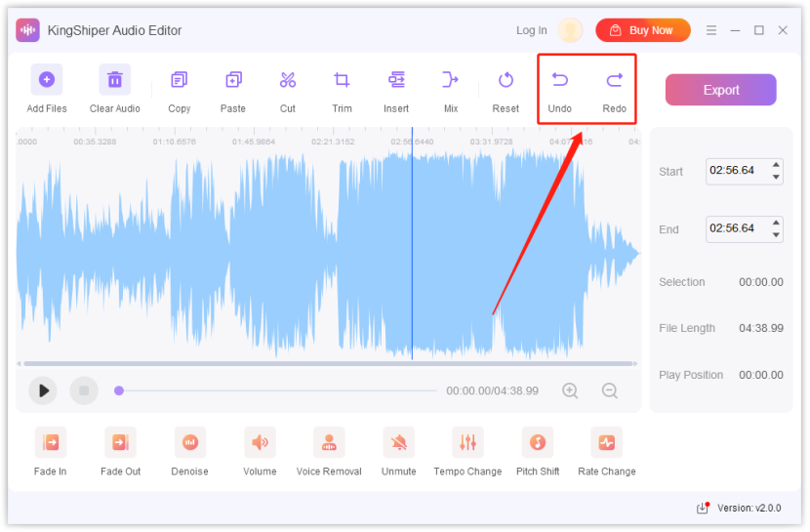Click the KingShiper app logo
Screen dimensions: 810x532
(x=27, y=30)
